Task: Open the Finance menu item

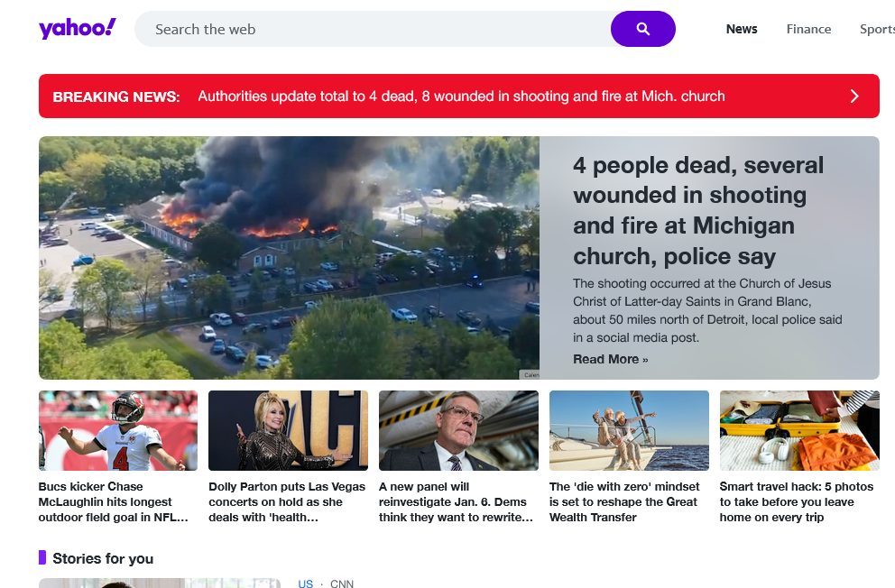Action: [807, 29]
